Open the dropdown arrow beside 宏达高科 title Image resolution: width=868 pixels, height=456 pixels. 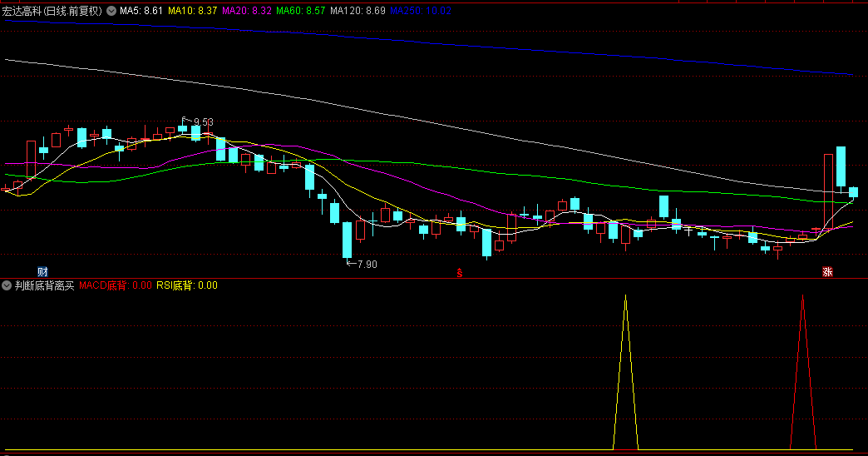pos(111,11)
